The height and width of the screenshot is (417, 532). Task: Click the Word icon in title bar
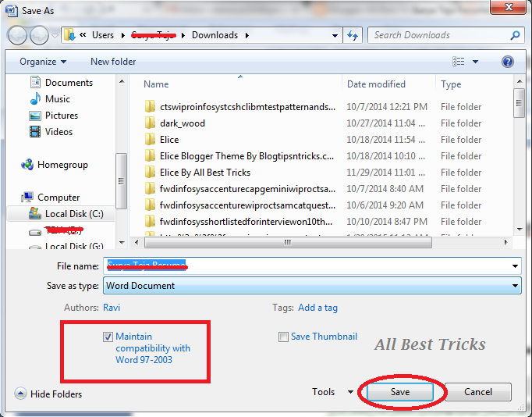11,10
